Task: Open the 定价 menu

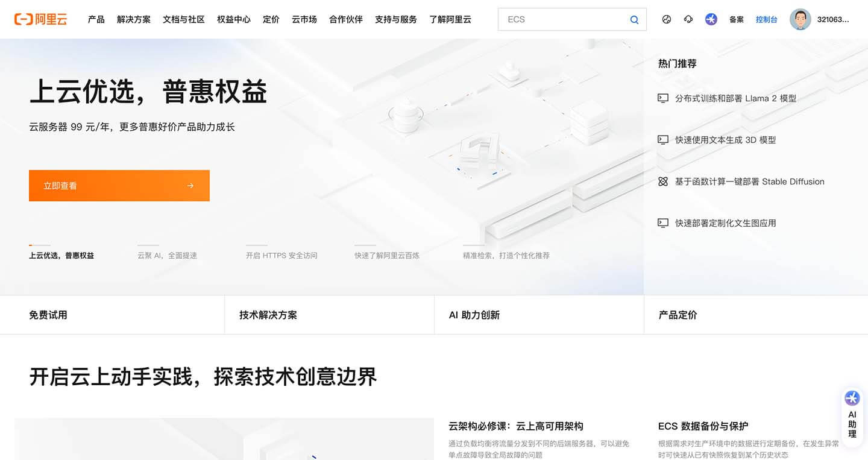Action: click(x=271, y=19)
